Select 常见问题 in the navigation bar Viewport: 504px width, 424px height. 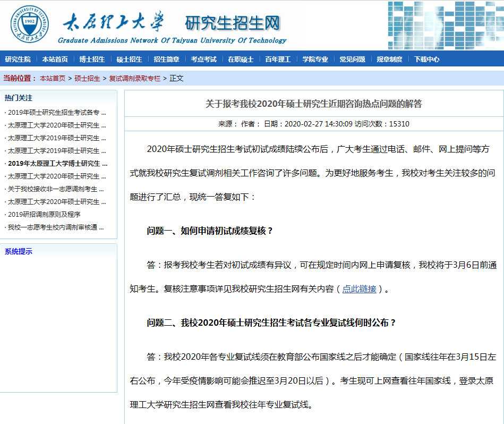tap(352, 60)
